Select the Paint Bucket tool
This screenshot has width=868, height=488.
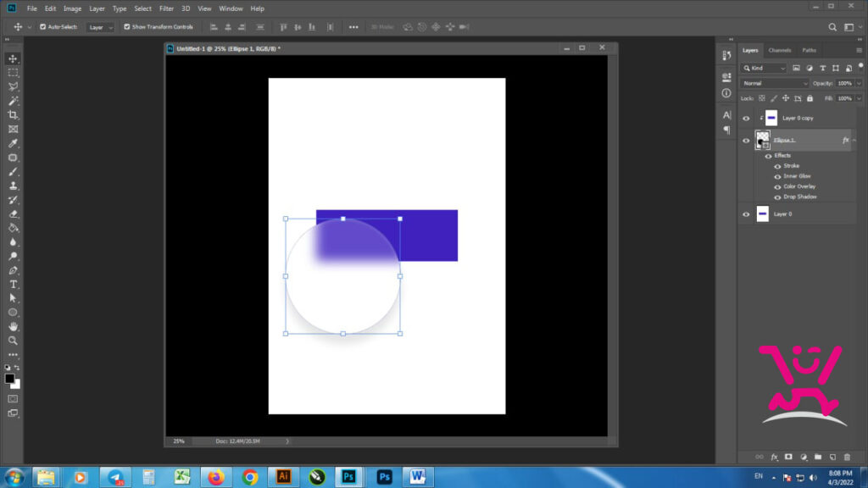(13, 228)
